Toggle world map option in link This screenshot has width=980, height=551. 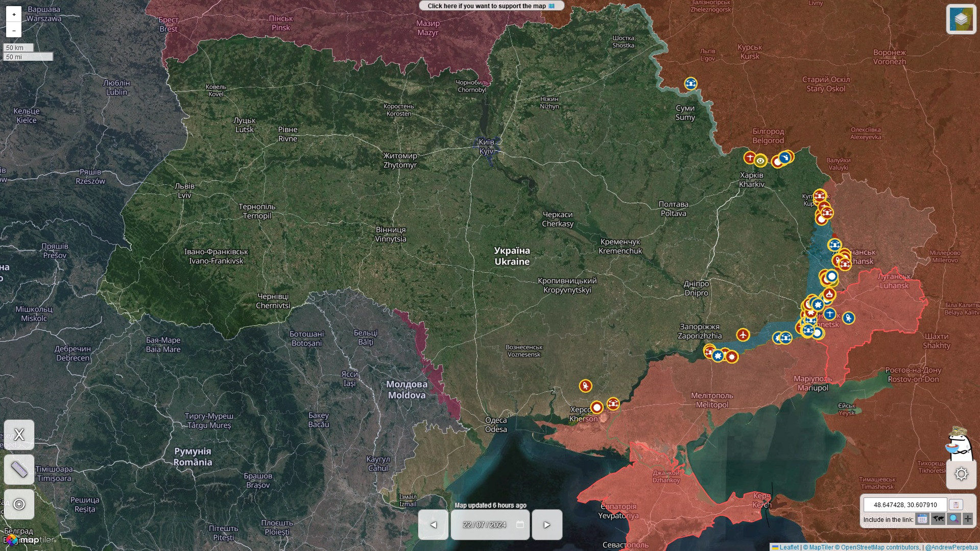tap(938, 519)
